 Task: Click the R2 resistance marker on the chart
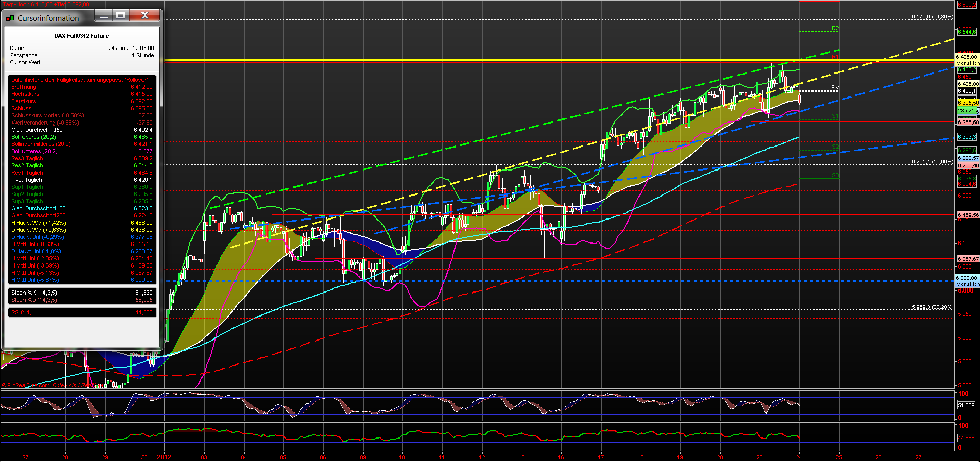pyautogui.click(x=834, y=29)
